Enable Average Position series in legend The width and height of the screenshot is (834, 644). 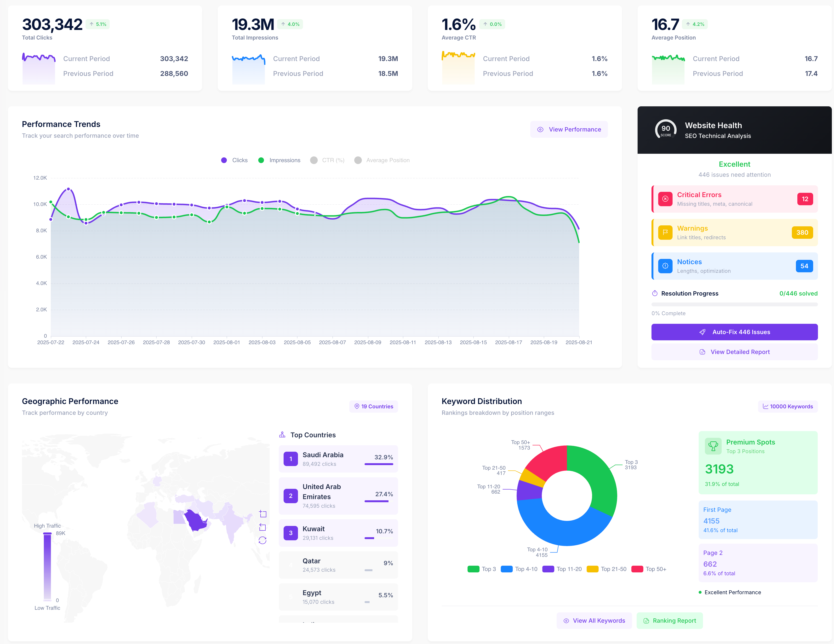(382, 160)
